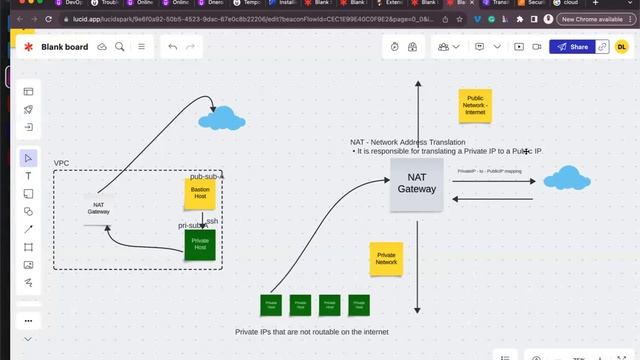This screenshot has height=360, width=640.
Task: Click New Chrome available button
Action: click(596, 19)
